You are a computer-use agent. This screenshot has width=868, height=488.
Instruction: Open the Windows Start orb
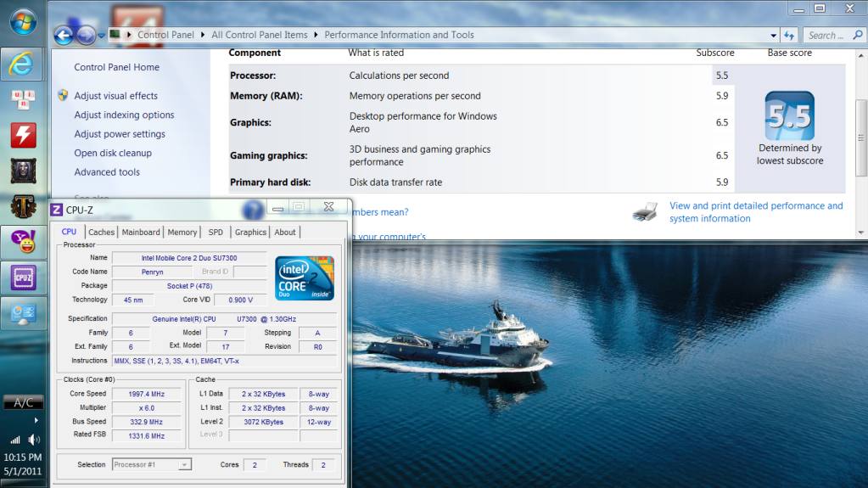[23, 21]
